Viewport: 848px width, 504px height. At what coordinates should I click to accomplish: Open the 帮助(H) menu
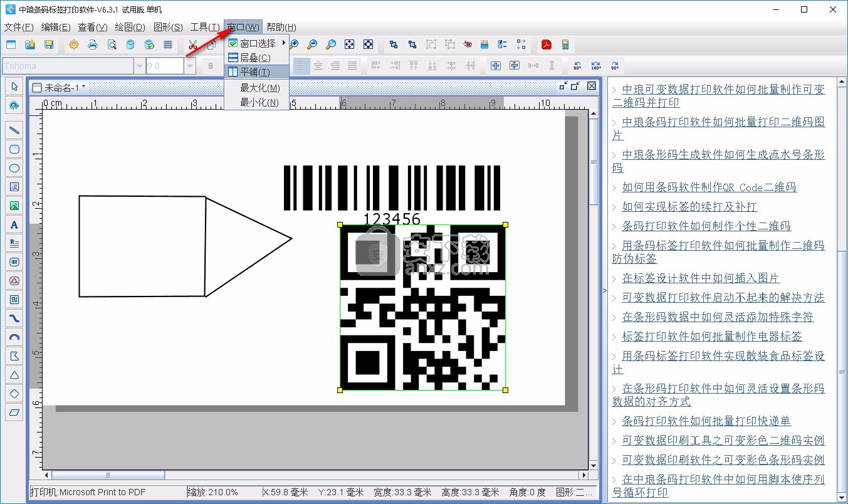(x=281, y=27)
